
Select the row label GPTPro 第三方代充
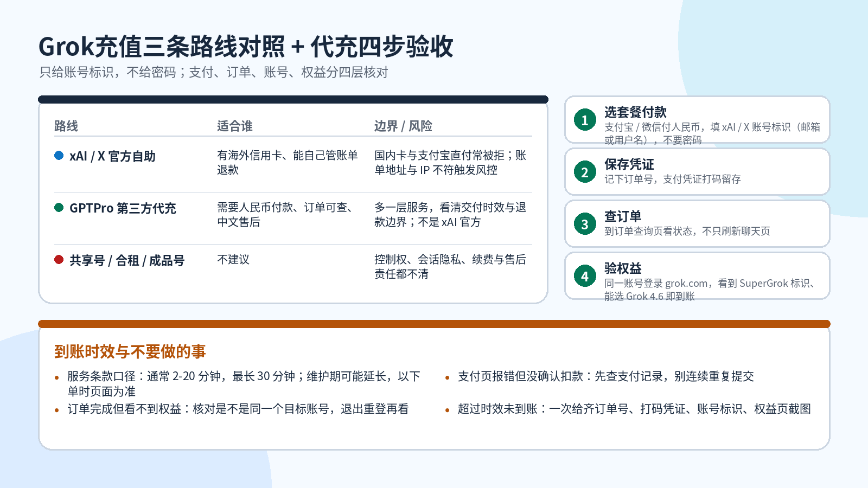pyautogui.click(x=123, y=208)
